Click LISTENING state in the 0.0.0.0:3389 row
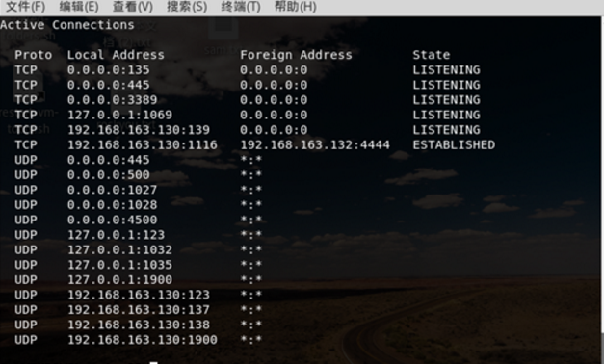604x364 pixels. [446, 100]
